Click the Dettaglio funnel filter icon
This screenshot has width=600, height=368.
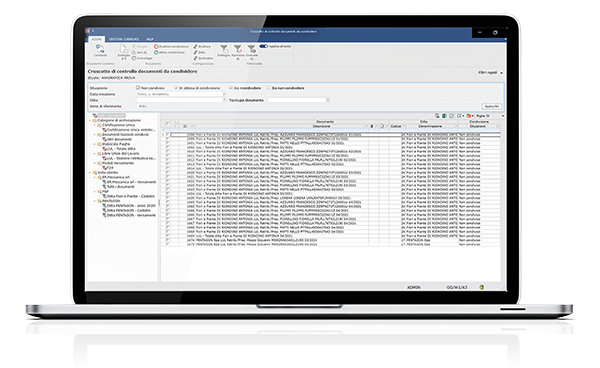[x=224, y=49]
